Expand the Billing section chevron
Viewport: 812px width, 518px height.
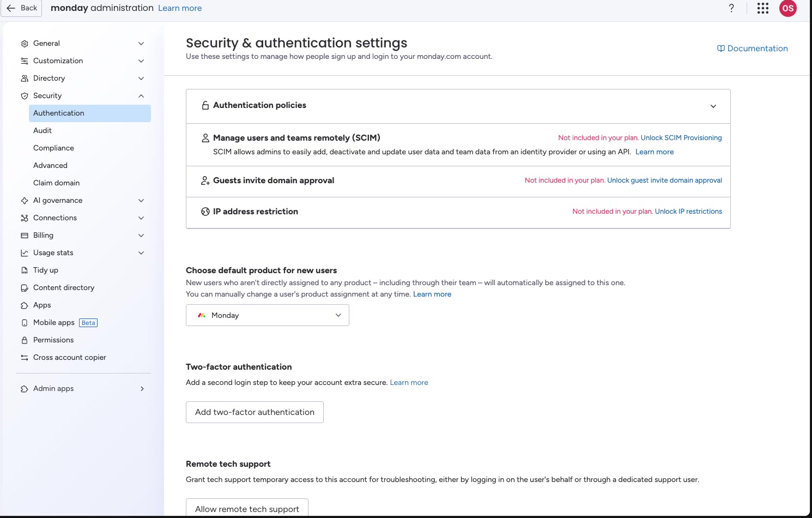click(x=141, y=236)
